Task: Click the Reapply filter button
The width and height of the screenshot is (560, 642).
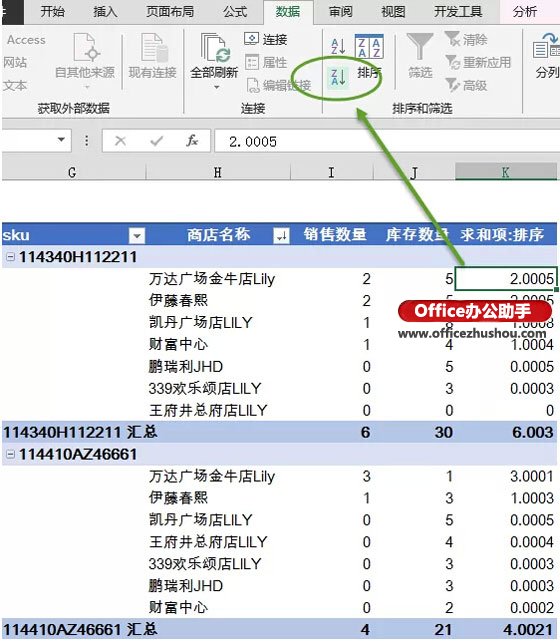Action: pyautogui.click(x=478, y=63)
